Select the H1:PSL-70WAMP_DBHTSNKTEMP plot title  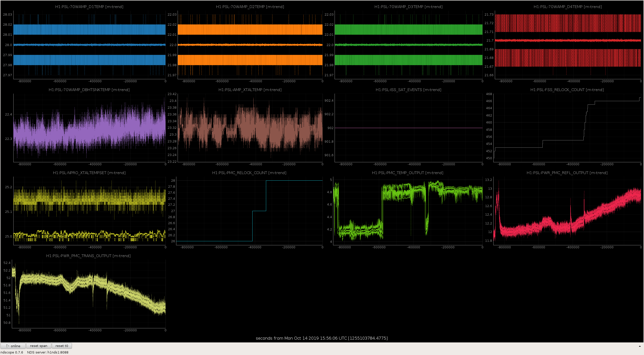coord(89,90)
